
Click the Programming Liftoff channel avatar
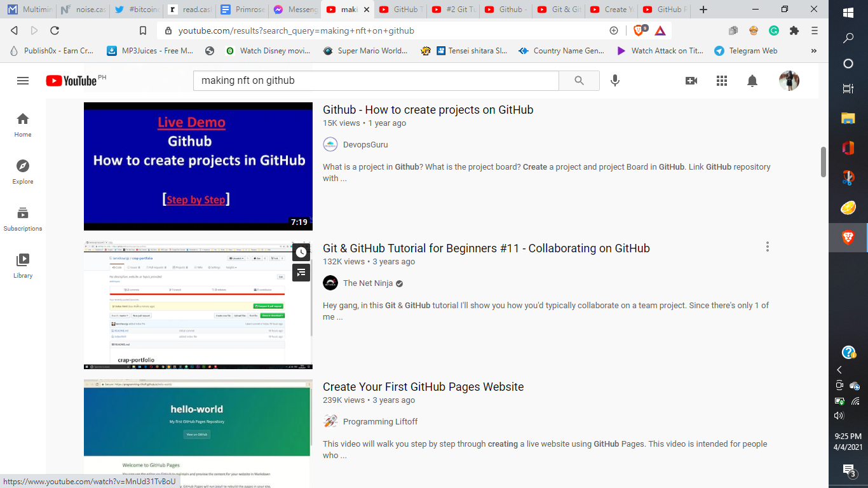[330, 421]
